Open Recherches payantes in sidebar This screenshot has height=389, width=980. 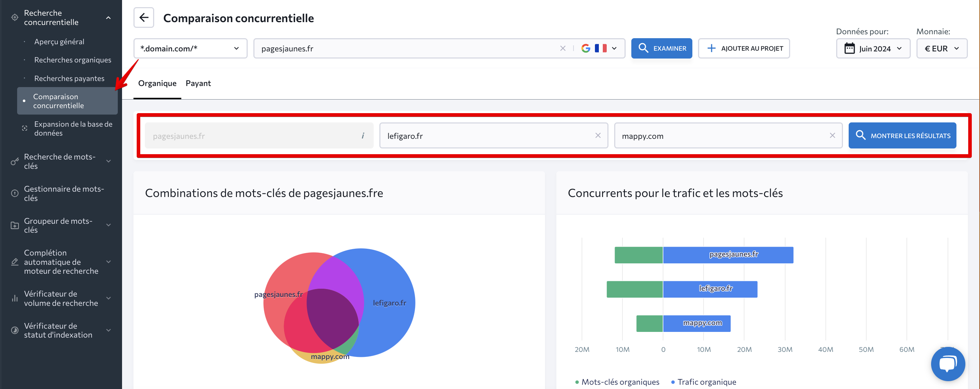[x=69, y=78]
